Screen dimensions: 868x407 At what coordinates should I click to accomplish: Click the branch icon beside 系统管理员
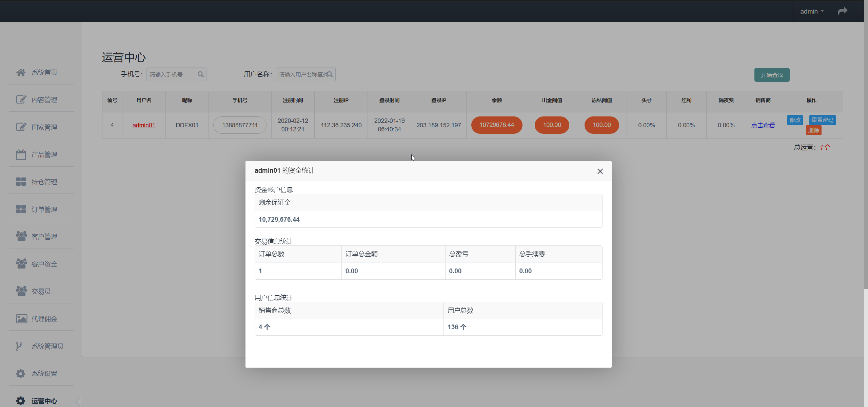[19, 346]
